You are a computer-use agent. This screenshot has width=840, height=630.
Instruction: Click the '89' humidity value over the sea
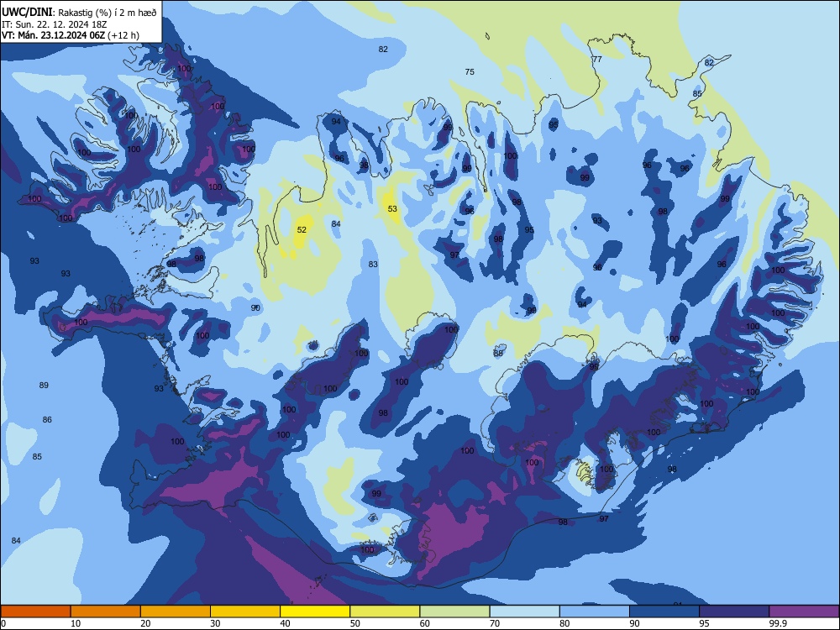click(44, 386)
